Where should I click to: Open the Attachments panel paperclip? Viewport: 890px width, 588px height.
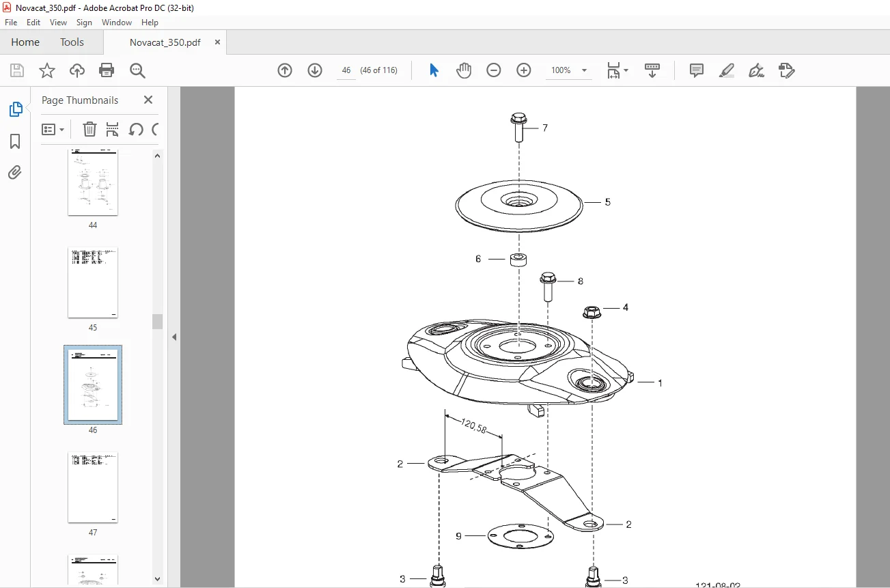15,172
